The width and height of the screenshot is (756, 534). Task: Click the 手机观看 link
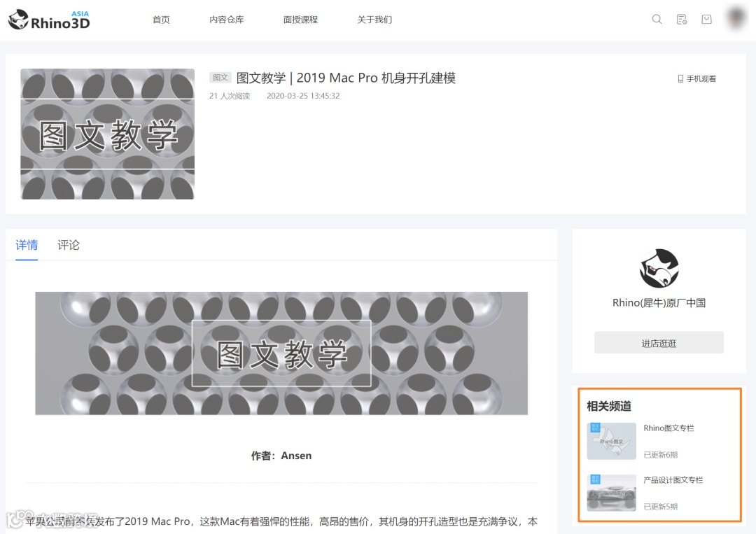click(696, 78)
